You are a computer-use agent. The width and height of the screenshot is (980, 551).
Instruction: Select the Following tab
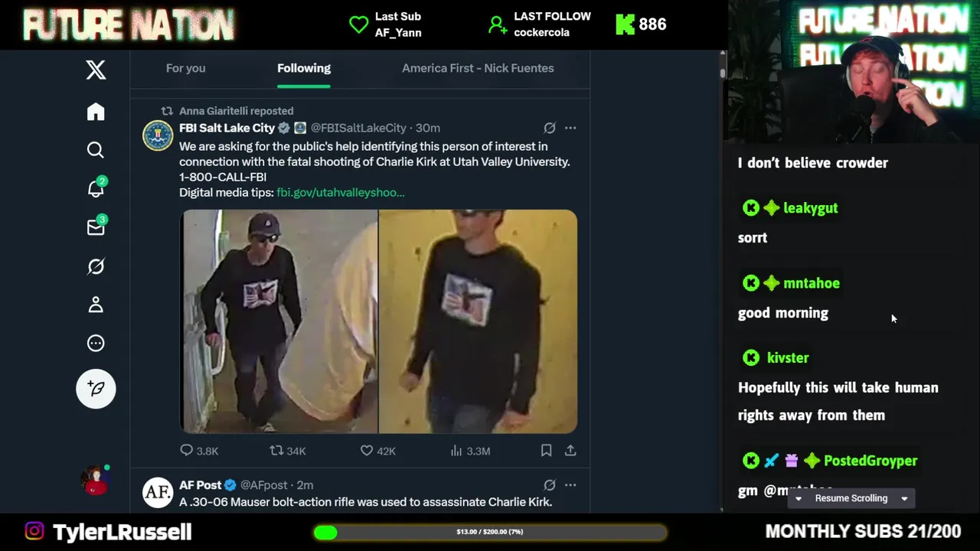[304, 68]
